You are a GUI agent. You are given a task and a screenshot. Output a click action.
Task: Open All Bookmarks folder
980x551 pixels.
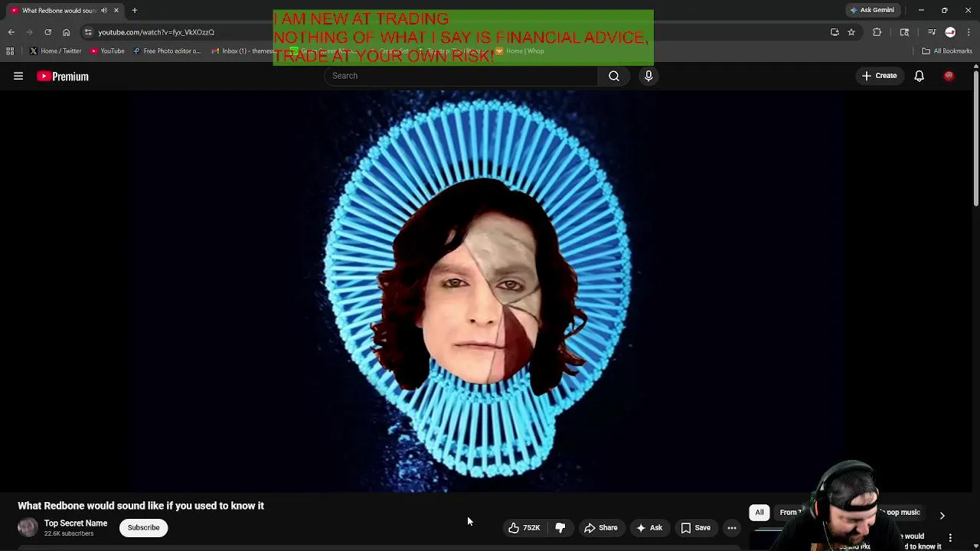tap(947, 51)
